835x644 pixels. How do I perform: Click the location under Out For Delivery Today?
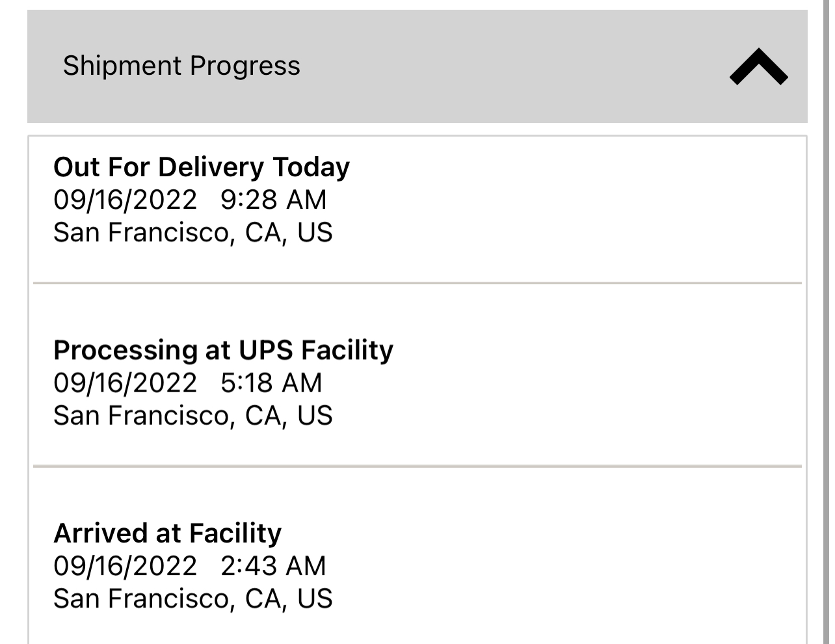192,232
